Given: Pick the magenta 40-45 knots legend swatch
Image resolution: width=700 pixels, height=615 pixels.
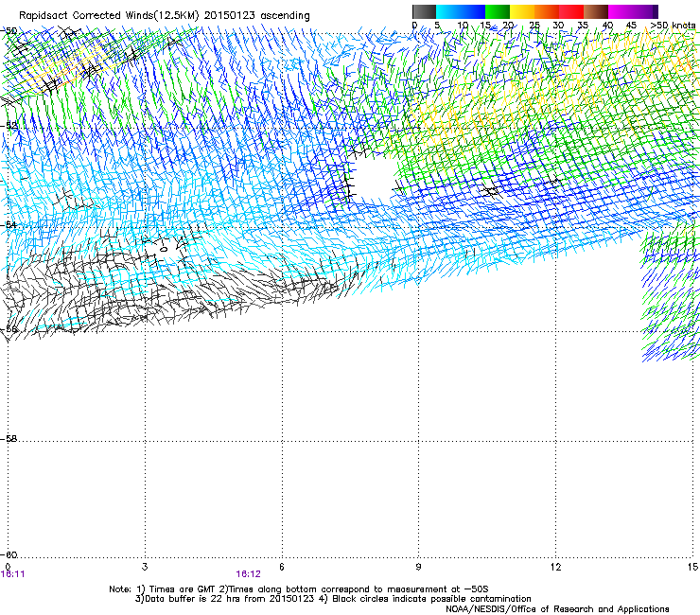Looking at the screenshot, I should click(x=621, y=11).
